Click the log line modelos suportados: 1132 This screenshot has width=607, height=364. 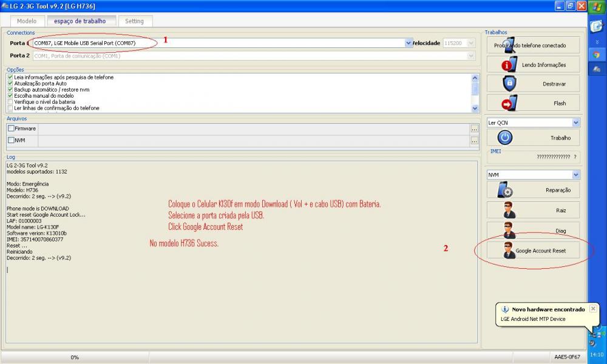click(37, 171)
